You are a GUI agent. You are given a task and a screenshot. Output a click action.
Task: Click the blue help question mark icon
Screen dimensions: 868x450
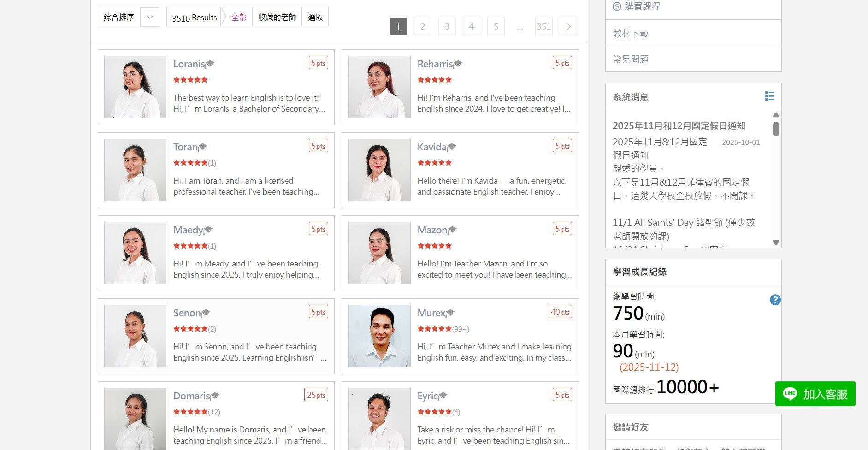(775, 300)
